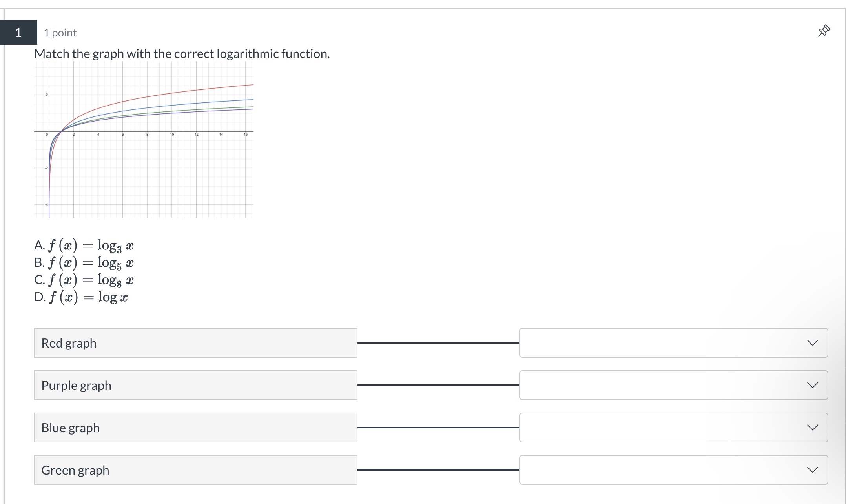Click option A log base 3 text

coord(84,246)
